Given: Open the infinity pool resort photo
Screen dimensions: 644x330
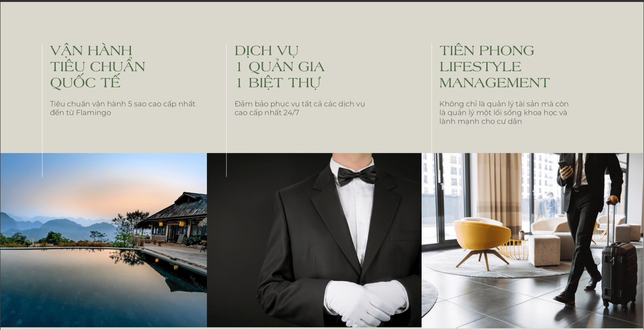Looking at the screenshot, I should [103, 240].
